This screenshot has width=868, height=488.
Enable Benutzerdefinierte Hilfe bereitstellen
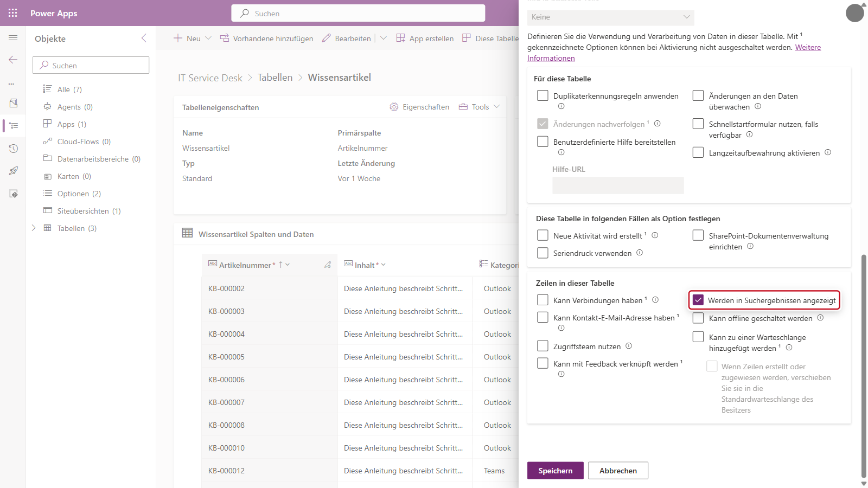(542, 142)
